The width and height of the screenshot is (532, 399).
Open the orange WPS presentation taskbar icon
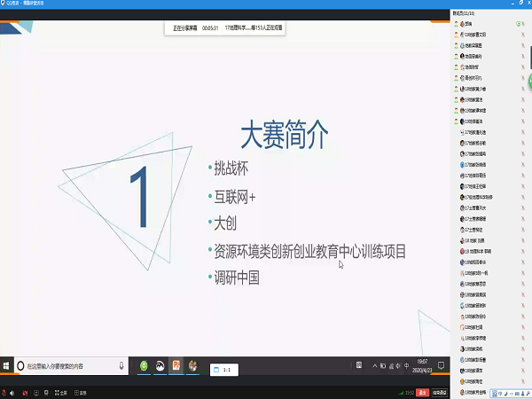[176, 365]
